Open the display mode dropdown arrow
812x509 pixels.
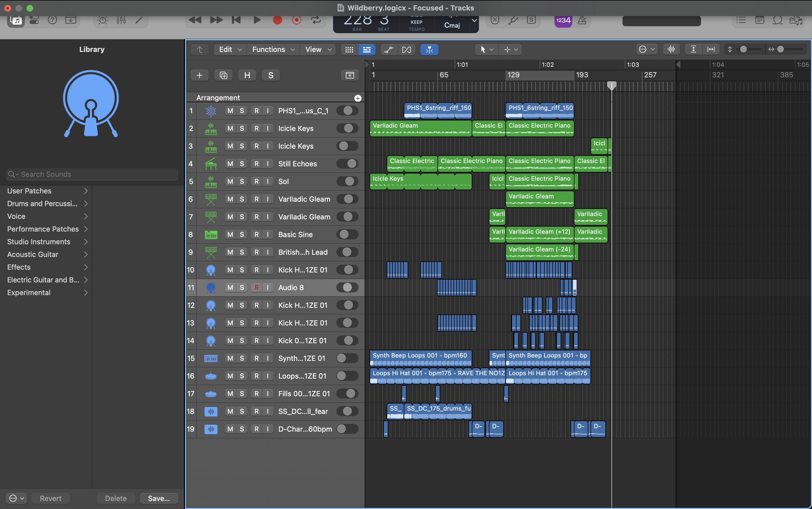coord(474,20)
